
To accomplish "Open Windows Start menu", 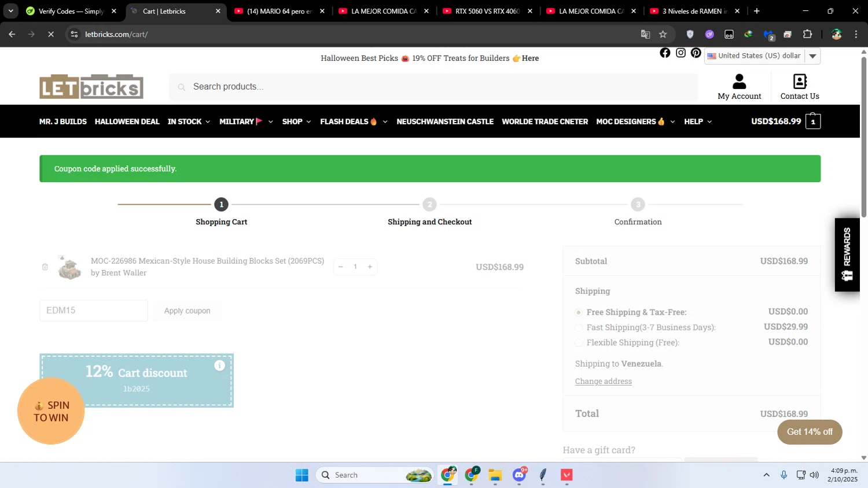I will (x=301, y=475).
